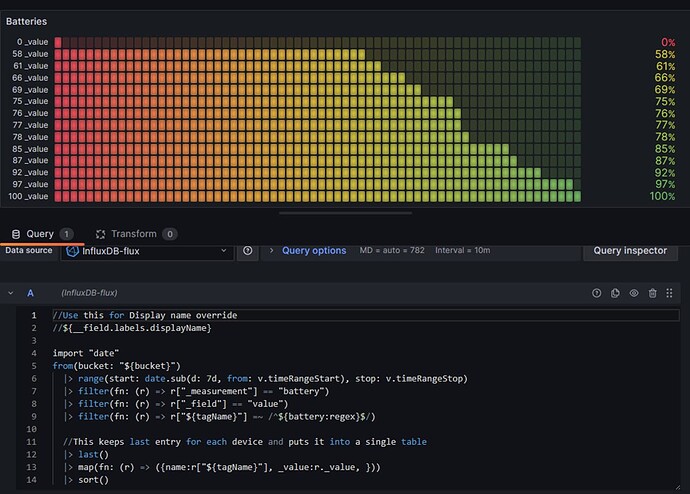Click the drag handle dots of query A
Screen dimensions: 690x494
[669, 293]
